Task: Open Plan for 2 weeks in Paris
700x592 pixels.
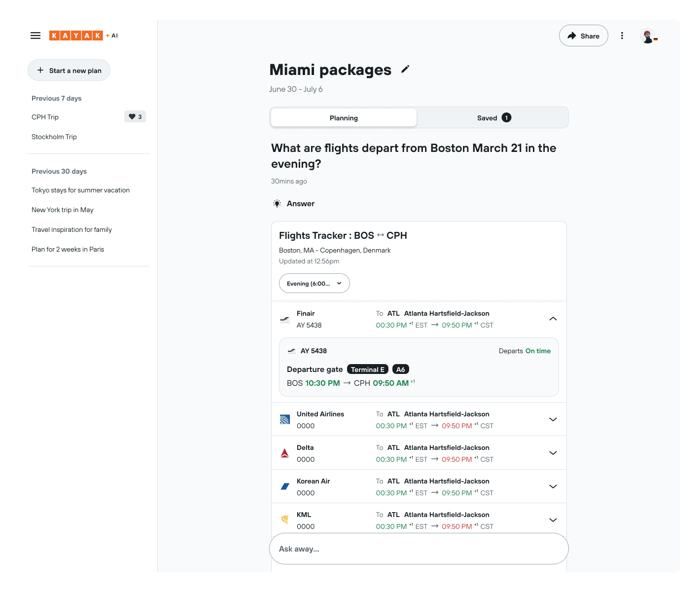Action: (x=68, y=249)
